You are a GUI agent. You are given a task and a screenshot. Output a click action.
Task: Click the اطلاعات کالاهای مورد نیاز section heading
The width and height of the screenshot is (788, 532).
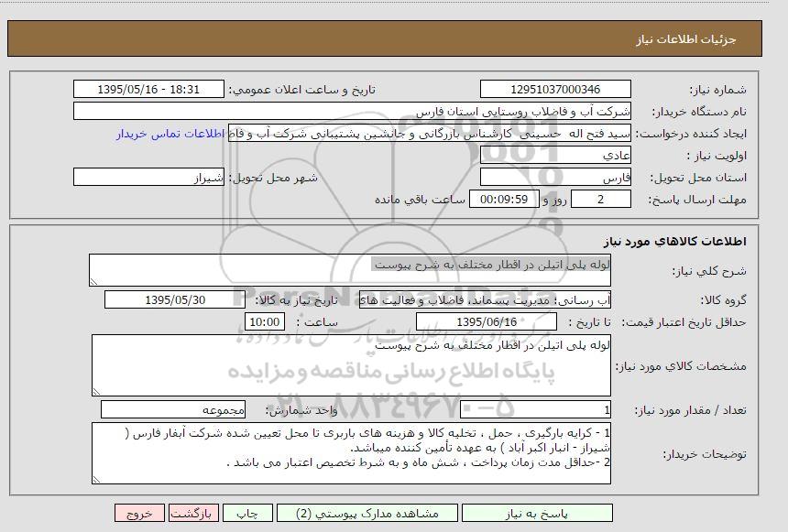(x=675, y=242)
